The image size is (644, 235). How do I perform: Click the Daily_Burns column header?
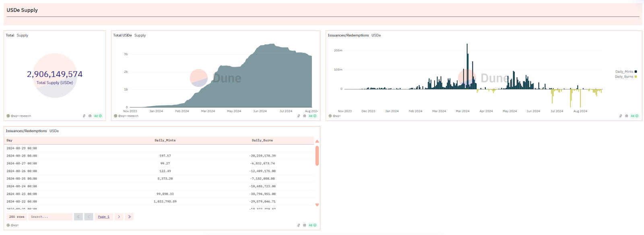click(262, 140)
